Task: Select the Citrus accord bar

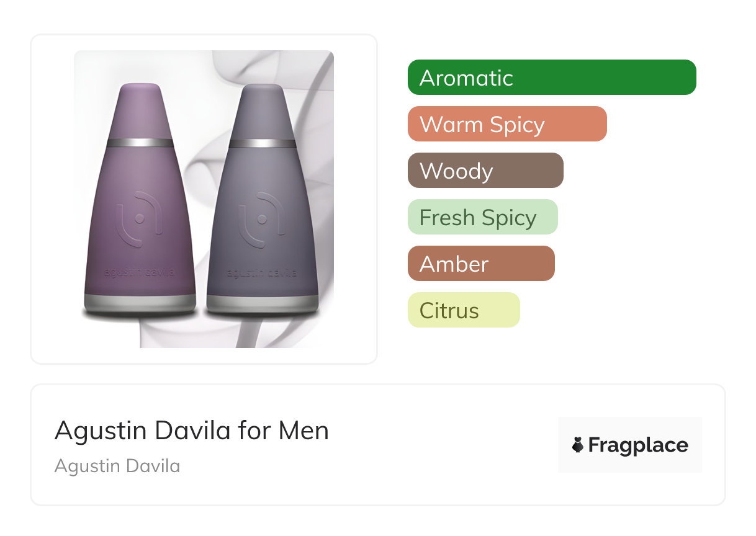Action: (x=464, y=310)
